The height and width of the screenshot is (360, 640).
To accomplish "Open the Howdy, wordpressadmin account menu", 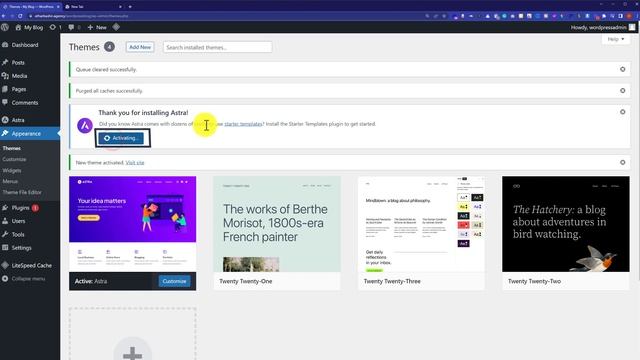I will point(603,27).
